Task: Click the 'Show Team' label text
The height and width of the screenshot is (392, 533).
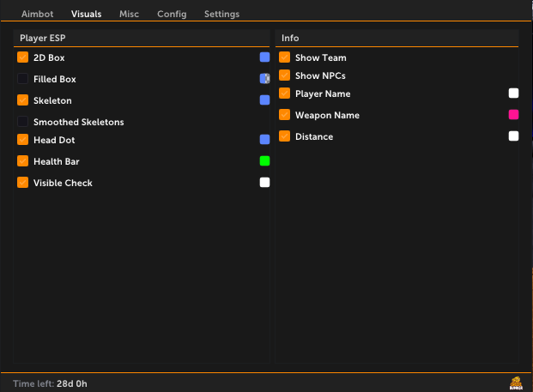Action: pyautogui.click(x=321, y=57)
